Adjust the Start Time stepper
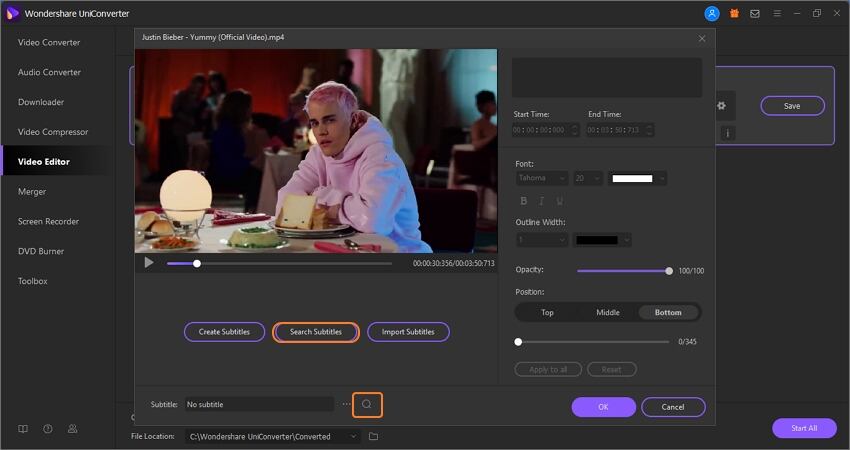Screen dimensions: 850x450 click(575, 130)
